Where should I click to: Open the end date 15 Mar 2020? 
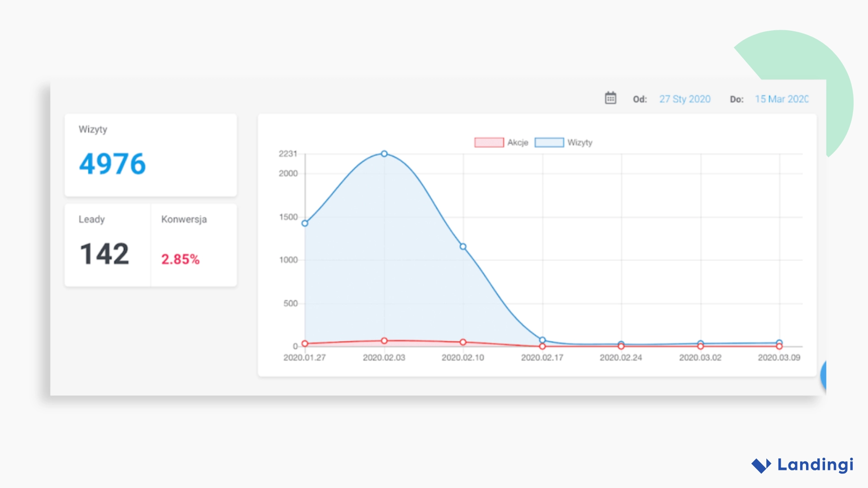[x=781, y=99]
